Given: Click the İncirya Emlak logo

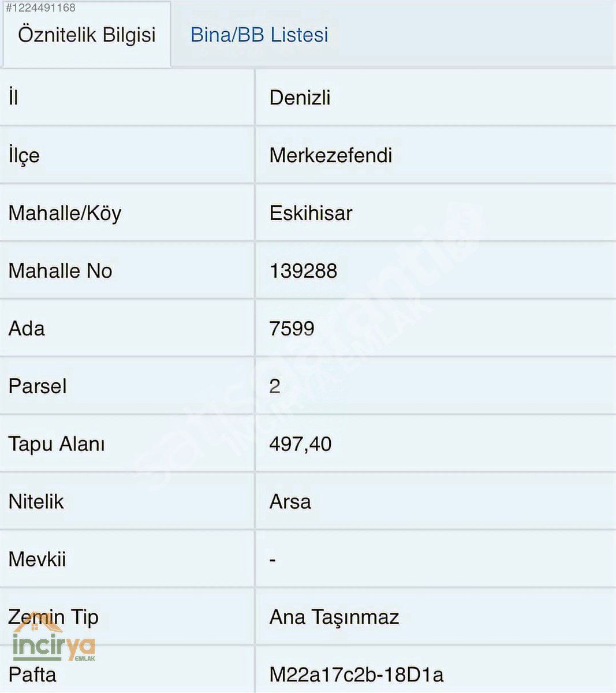Looking at the screenshot, I should coord(54,640).
